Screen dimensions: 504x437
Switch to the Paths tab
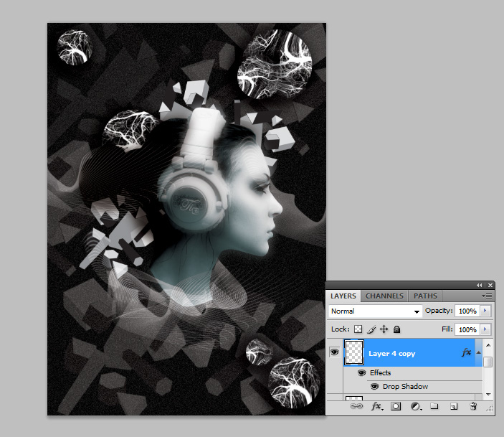425,296
